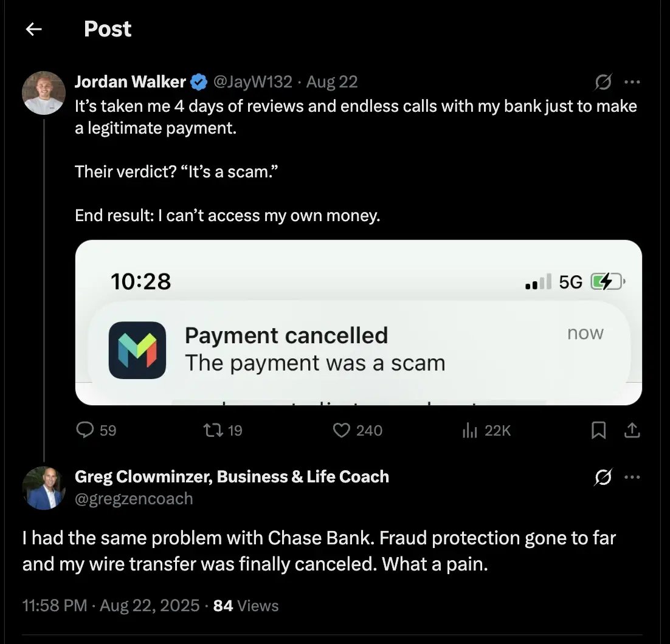Open Greg Clowminzer's profile picture
670x644 pixels.
coord(43,487)
